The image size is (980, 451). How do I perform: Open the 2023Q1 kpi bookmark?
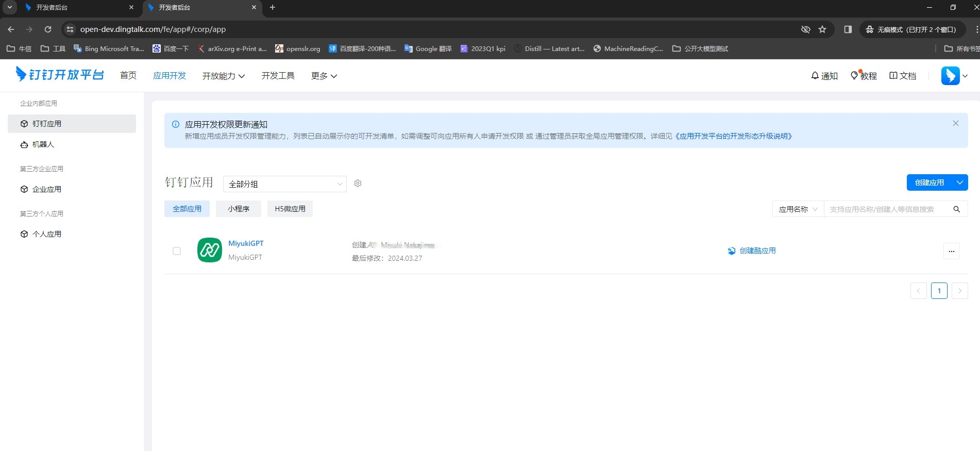tap(483, 48)
